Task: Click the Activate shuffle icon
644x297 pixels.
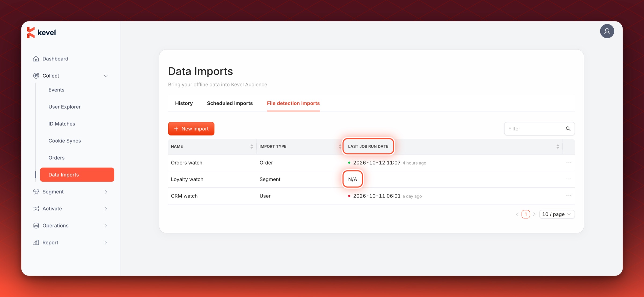Action: [x=36, y=208]
